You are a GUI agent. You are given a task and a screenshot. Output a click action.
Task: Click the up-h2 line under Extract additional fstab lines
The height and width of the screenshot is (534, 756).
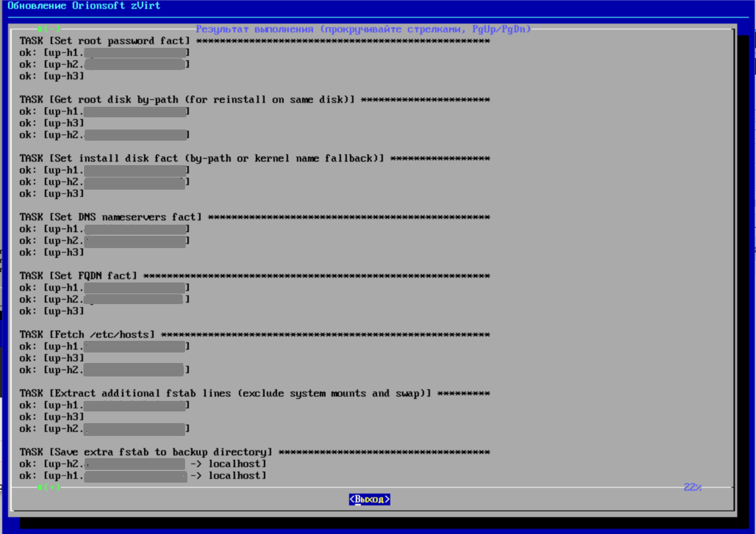(x=104, y=429)
